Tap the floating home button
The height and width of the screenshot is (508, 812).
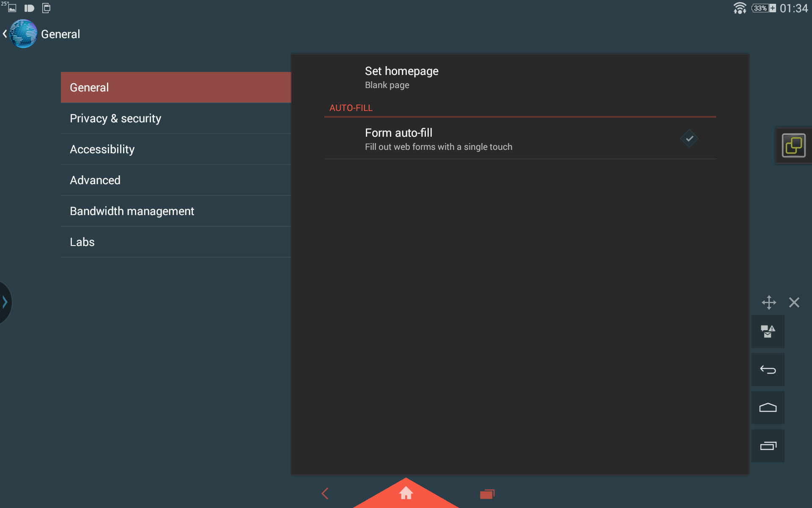[768, 408]
